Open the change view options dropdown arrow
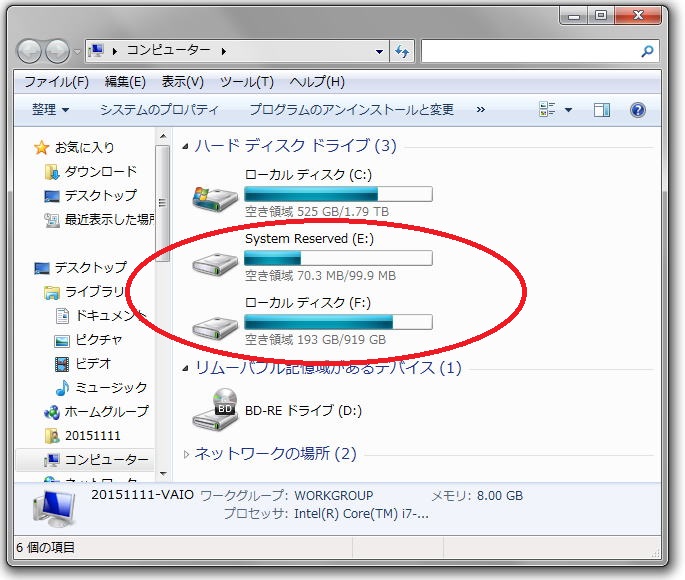The height and width of the screenshot is (580, 685). (569, 109)
